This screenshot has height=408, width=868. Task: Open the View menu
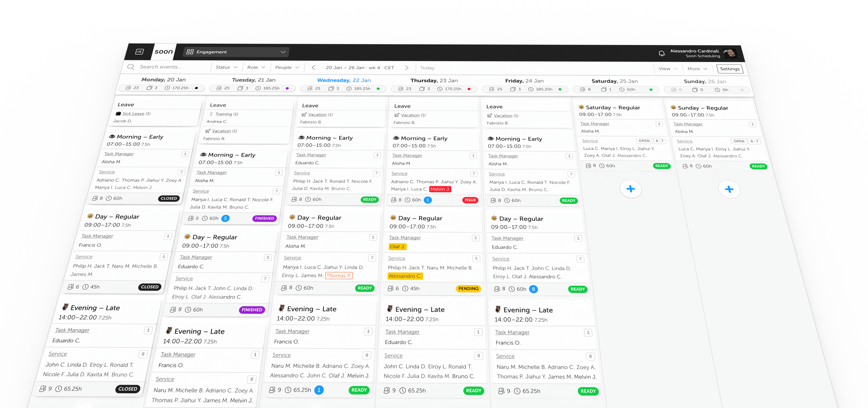pyautogui.click(x=667, y=69)
